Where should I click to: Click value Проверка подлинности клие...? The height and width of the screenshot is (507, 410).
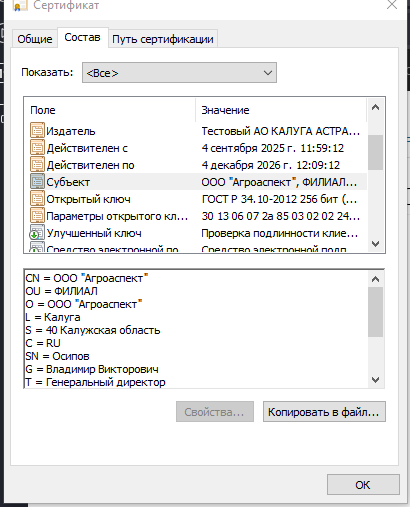(x=280, y=233)
